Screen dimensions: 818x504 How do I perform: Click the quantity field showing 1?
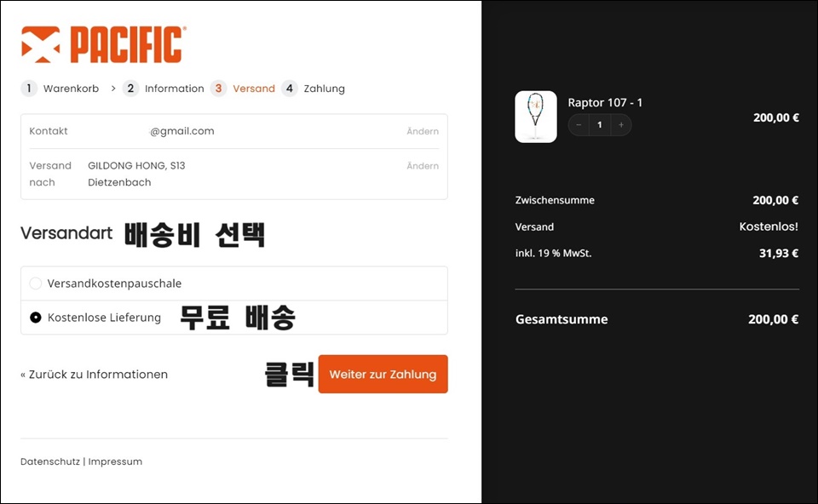pos(599,125)
